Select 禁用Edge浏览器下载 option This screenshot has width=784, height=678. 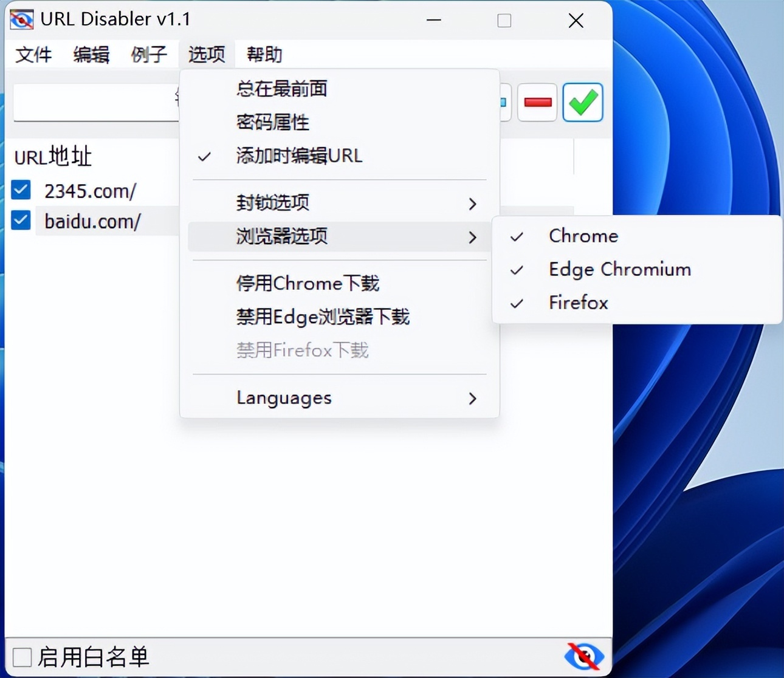(323, 317)
